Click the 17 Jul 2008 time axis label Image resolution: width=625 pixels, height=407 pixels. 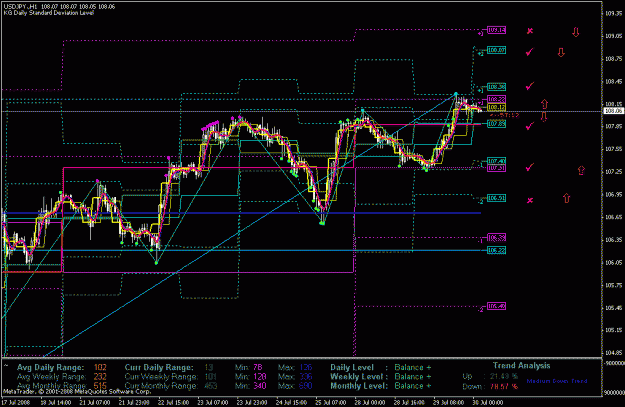(18, 402)
